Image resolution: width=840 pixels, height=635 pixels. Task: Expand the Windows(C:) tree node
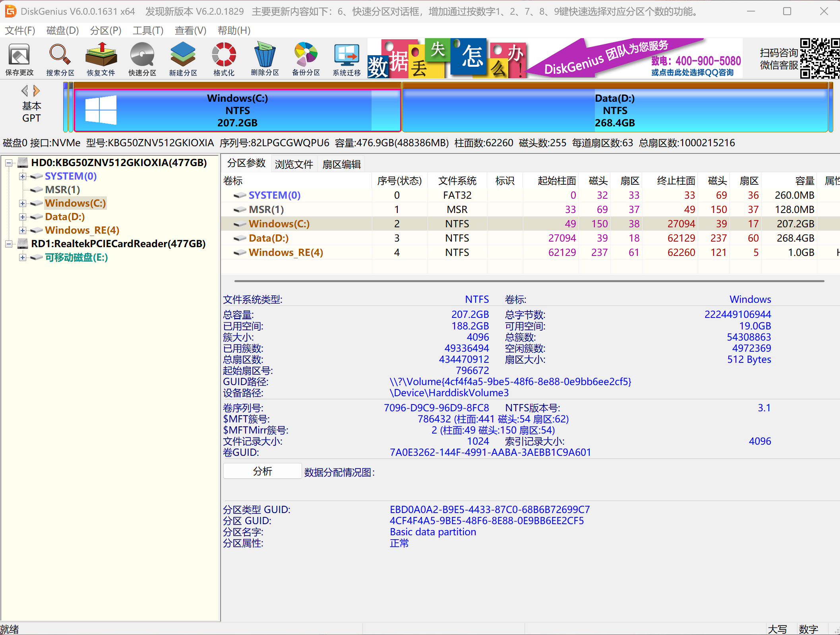click(x=23, y=203)
